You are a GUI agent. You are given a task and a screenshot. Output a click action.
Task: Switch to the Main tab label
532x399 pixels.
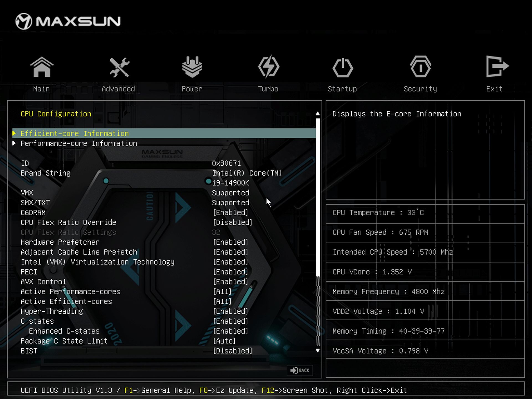[42, 89]
